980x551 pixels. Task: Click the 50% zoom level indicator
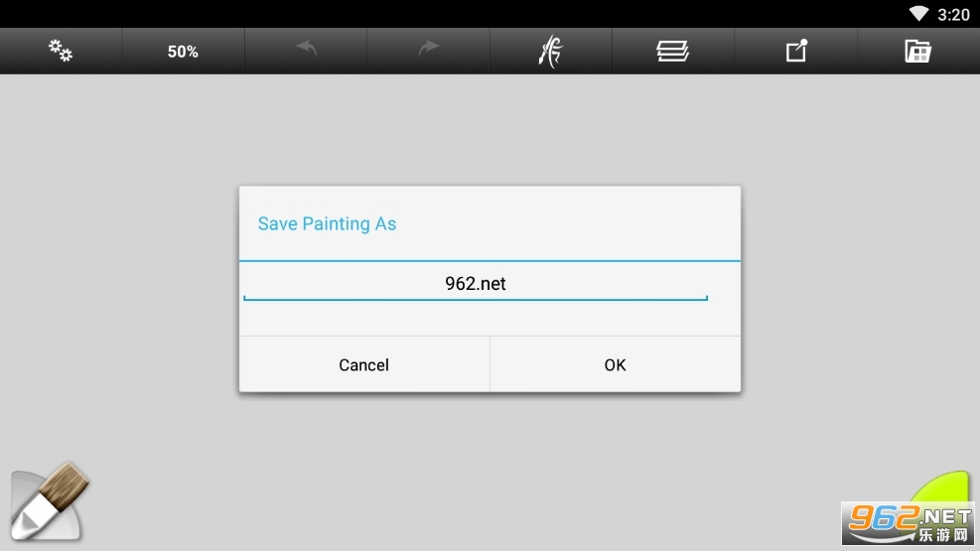183,52
